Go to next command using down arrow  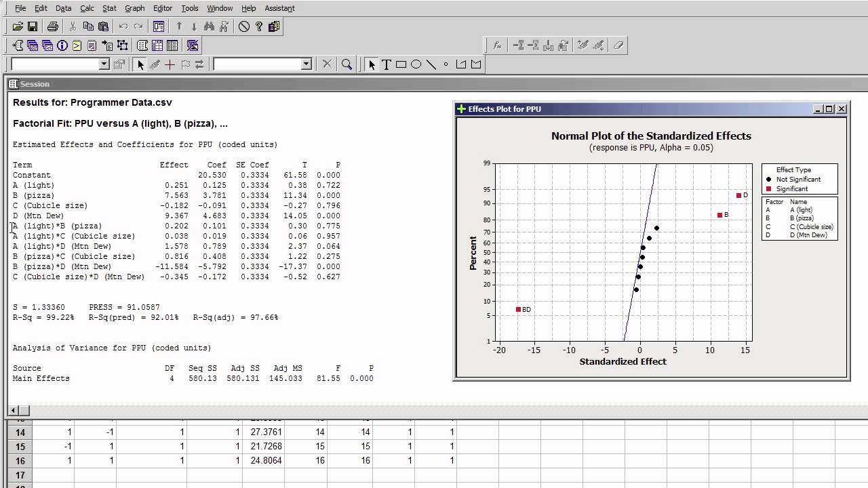(x=194, y=26)
